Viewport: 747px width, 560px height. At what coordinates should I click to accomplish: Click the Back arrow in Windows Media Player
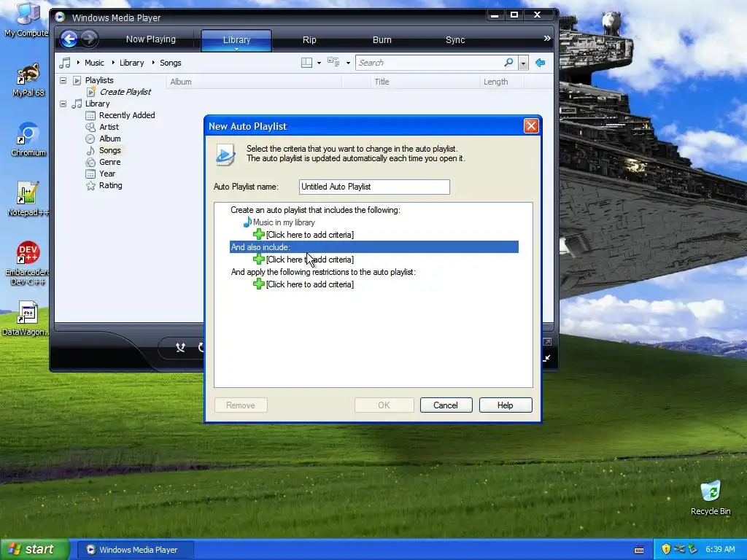click(x=69, y=39)
